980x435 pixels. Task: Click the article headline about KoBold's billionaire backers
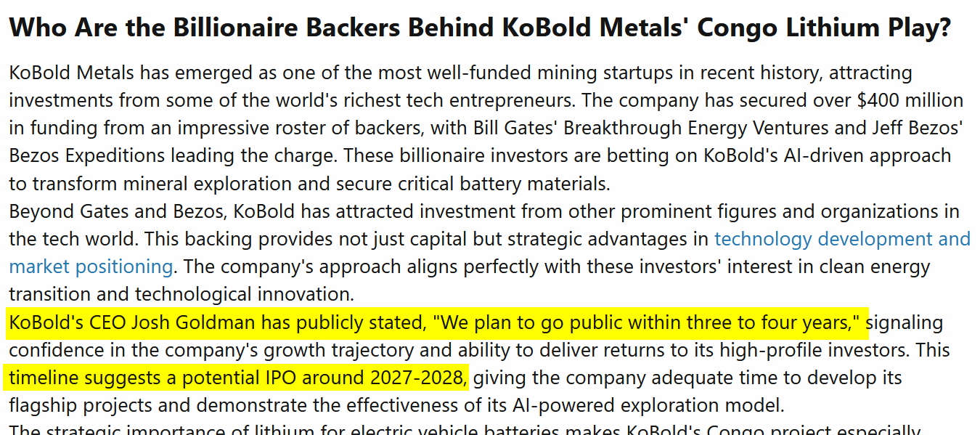coord(479,28)
